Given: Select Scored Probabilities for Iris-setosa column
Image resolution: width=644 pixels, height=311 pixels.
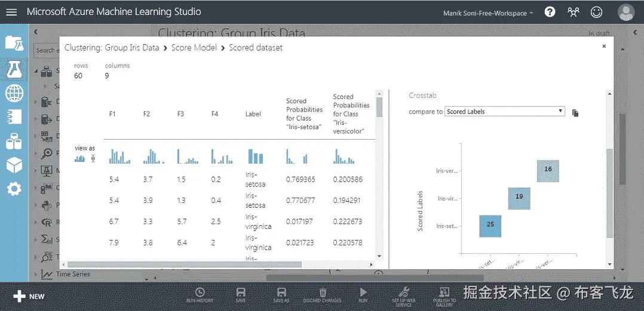Looking at the screenshot, I should click(304, 114).
